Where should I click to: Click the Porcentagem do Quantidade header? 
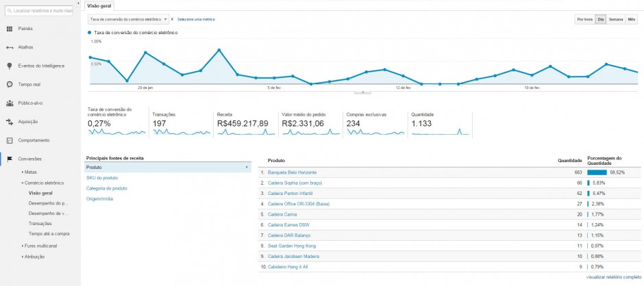point(604,160)
